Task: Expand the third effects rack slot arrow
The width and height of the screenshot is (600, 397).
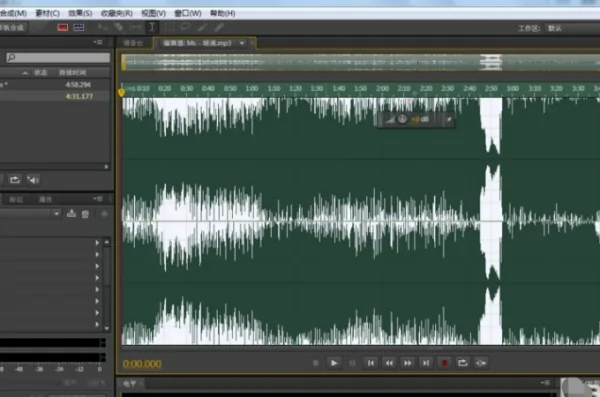Action: tap(97, 266)
